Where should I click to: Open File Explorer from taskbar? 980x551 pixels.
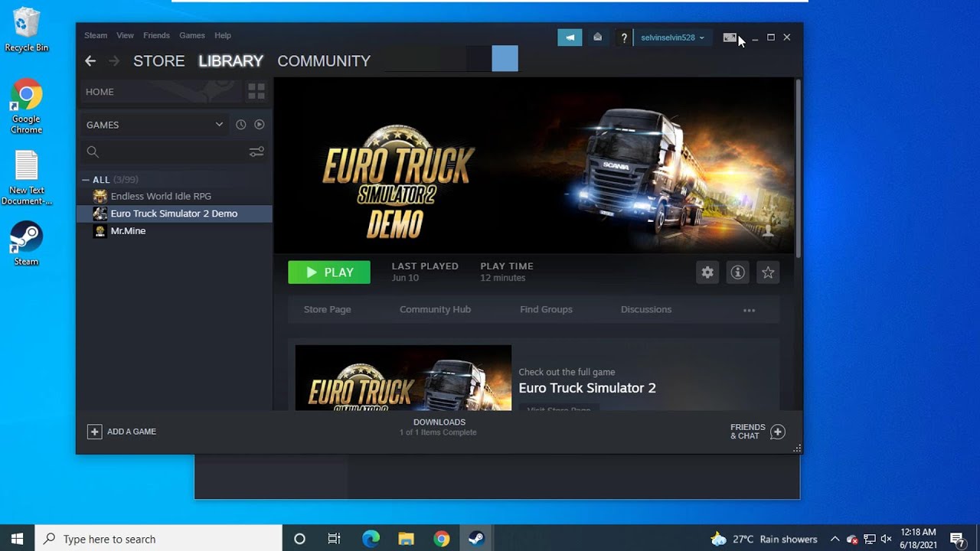coord(406,539)
